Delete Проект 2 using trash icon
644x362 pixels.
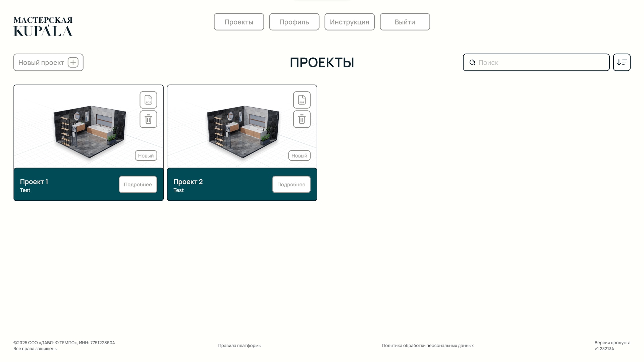[x=302, y=119]
